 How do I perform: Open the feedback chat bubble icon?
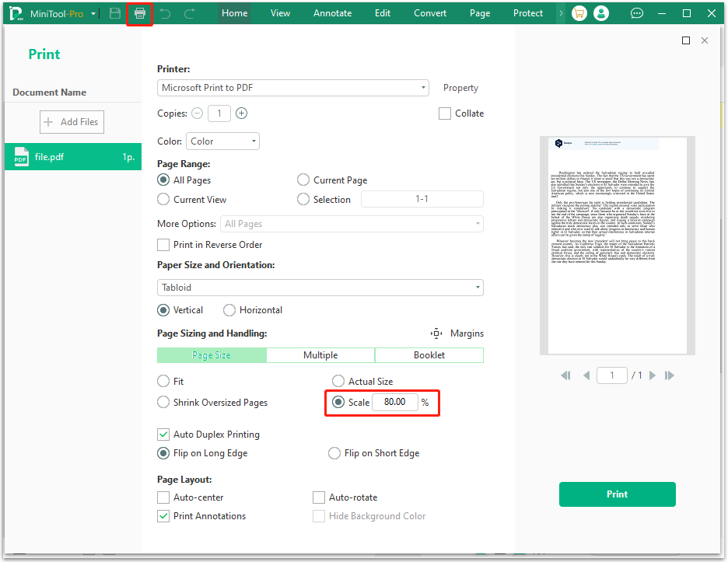pyautogui.click(x=637, y=13)
